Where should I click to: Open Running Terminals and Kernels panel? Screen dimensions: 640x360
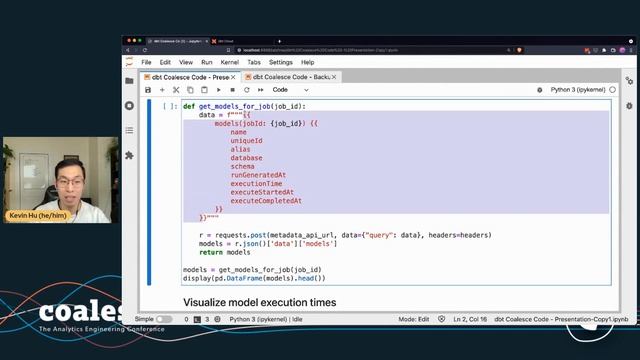[x=129, y=106]
